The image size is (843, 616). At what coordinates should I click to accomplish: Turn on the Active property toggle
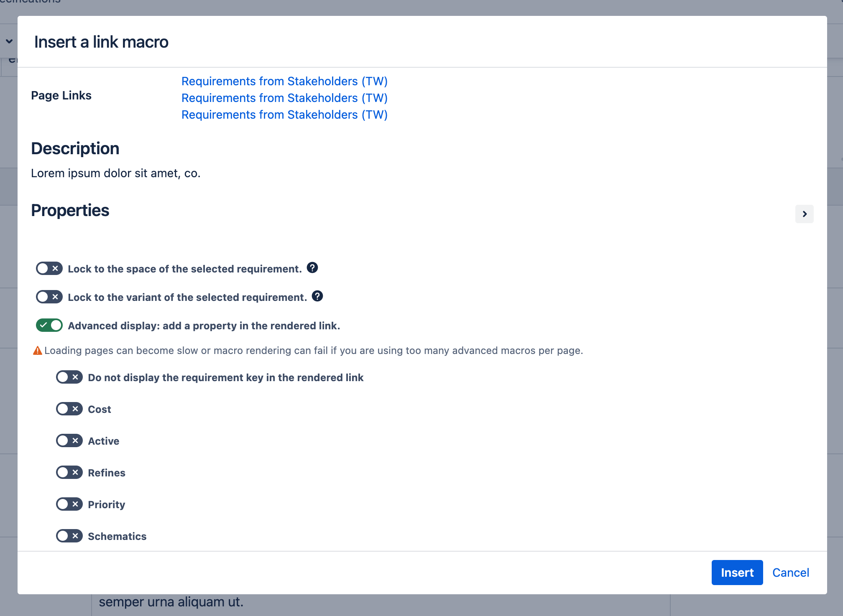coord(69,440)
